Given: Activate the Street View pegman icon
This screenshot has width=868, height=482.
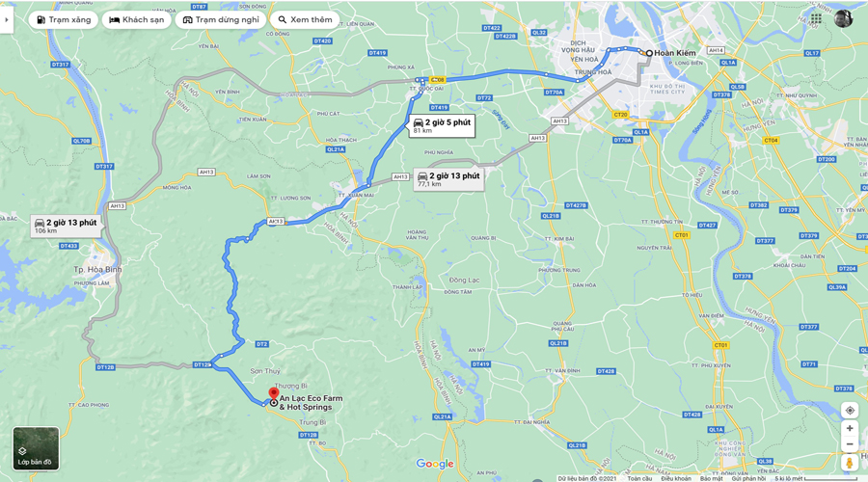Looking at the screenshot, I should (x=850, y=463).
